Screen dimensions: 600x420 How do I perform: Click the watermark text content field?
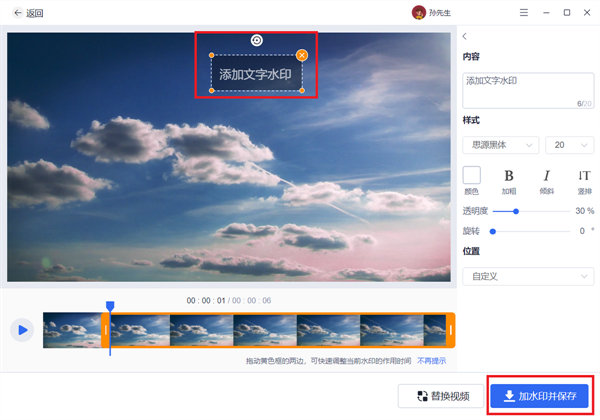(x=527, y=89)
